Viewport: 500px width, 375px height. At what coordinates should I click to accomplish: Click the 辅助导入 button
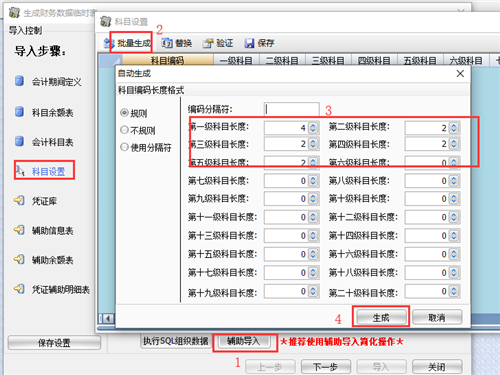point(244,341)
